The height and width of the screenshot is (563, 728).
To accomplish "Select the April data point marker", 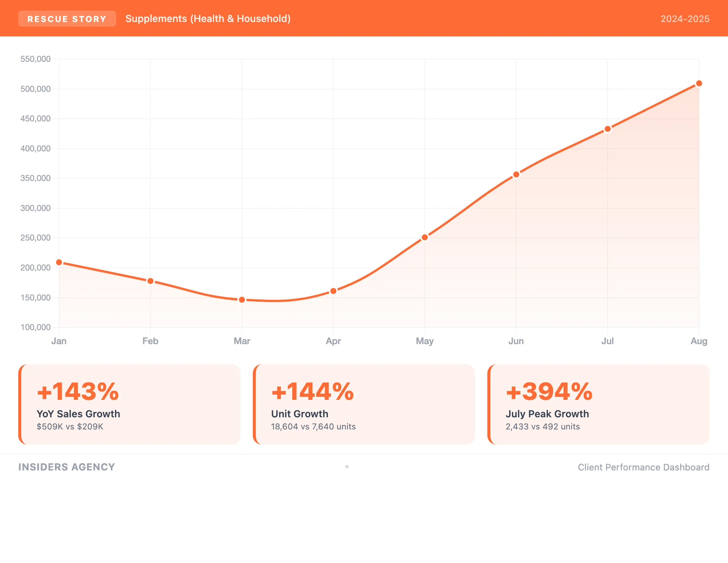I will point(333,291).
